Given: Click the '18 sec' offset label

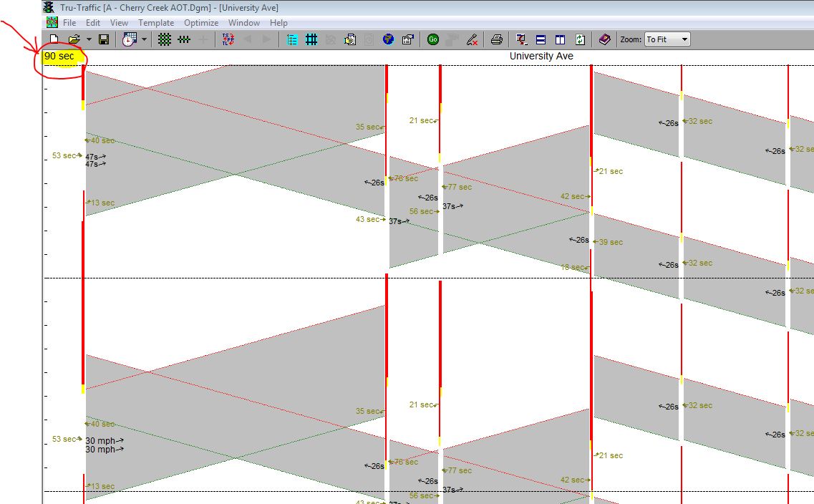Looking at the screenshot, I should (573, 267).
